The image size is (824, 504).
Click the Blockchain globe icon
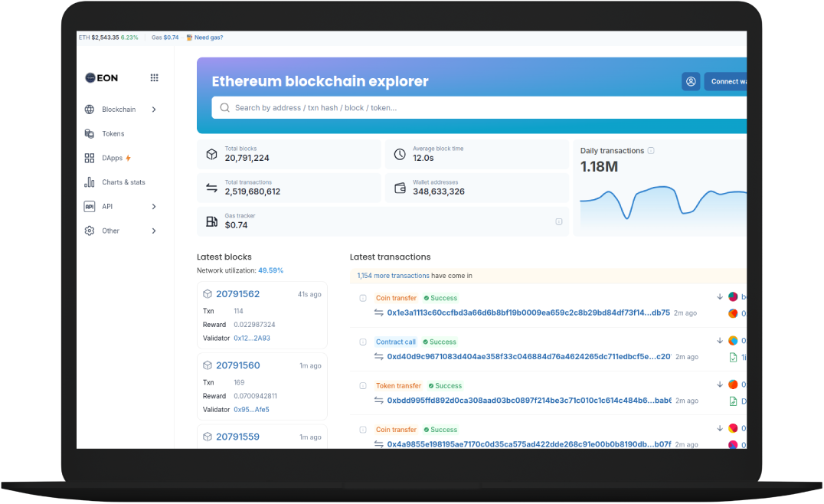90,110
